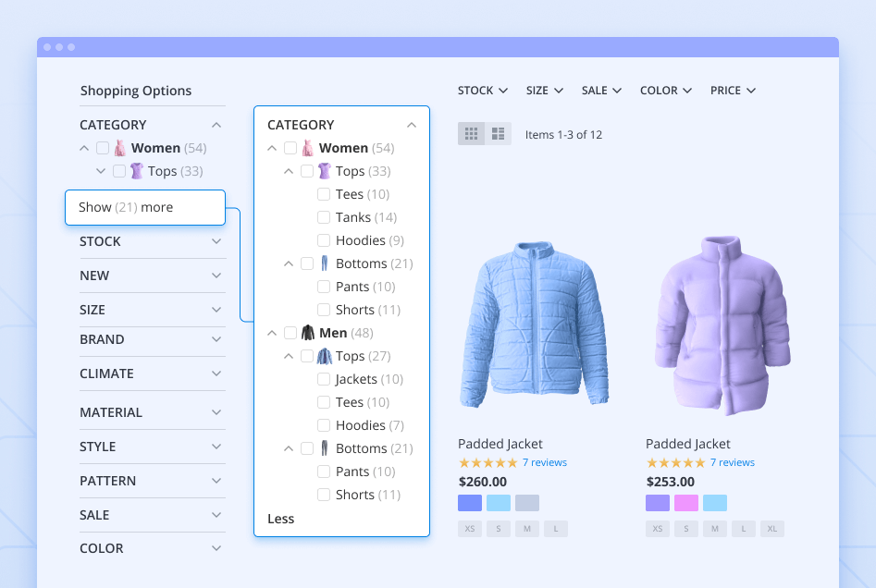Screen dimensions: 876x588
Task: Select the pink color swatch on the purple jacket
Action: click(687, 503)
